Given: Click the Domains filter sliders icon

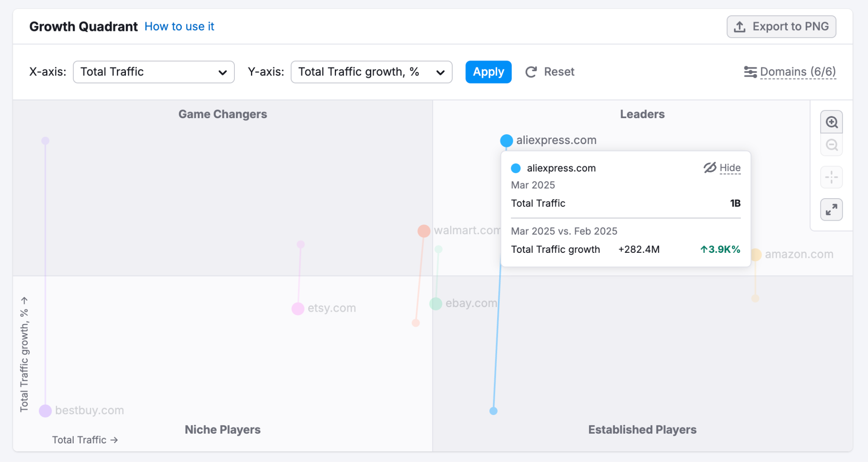Looking at the screenshot, I should coord(750,72).
